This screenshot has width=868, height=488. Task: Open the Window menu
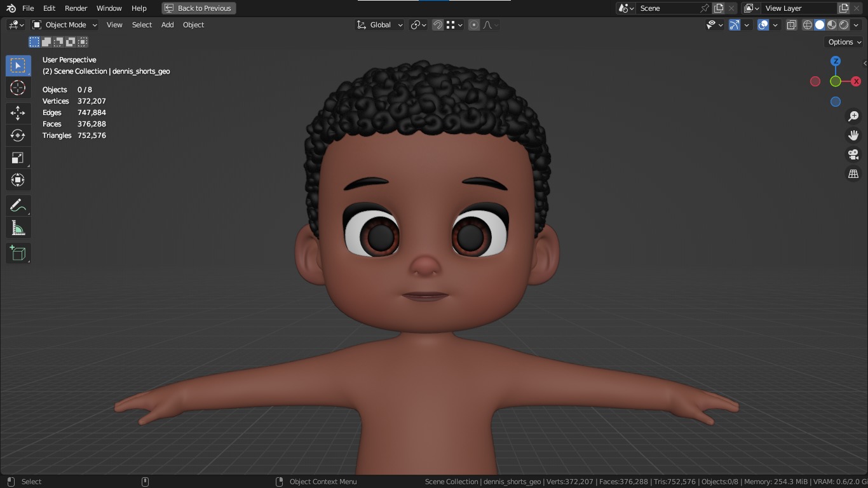coord(109,8)
